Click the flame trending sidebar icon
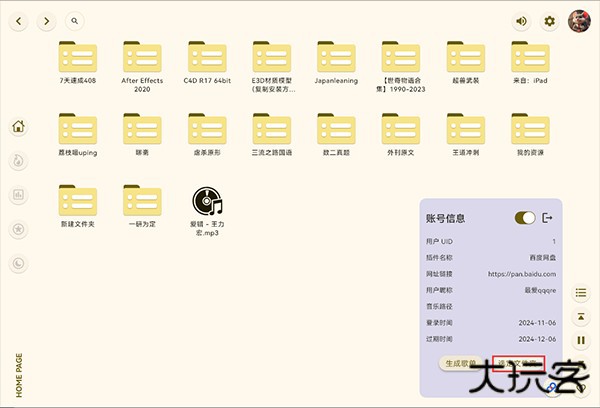The width and height of the screenshot is (600, 408). pyautogui.click(x=18, y=161)
